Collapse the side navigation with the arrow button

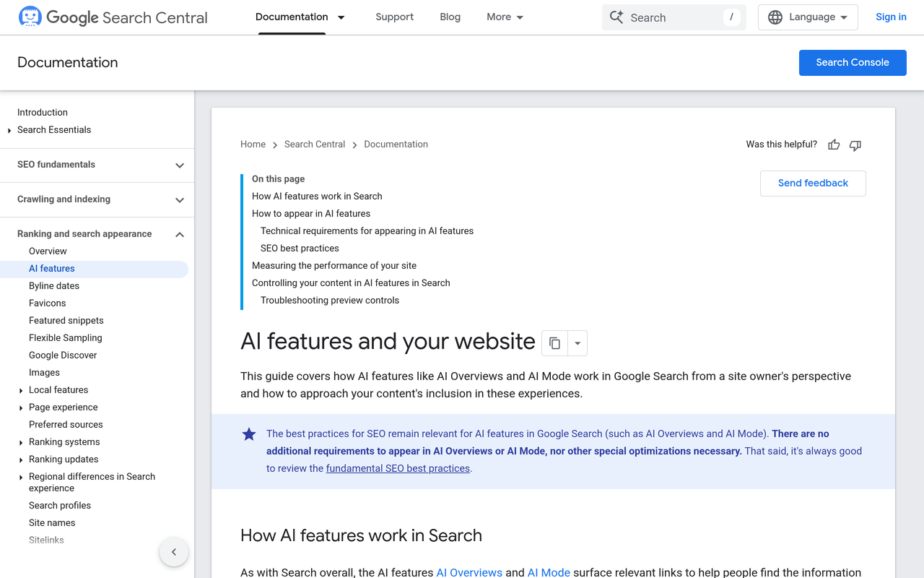(174, 552)
